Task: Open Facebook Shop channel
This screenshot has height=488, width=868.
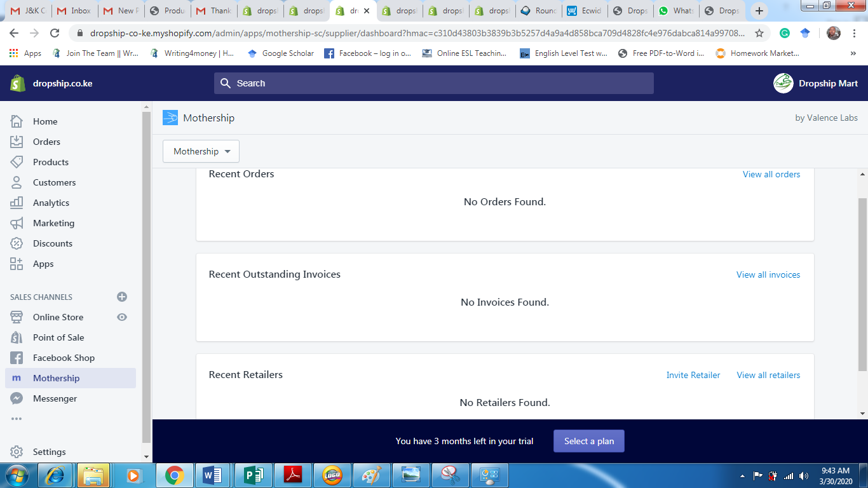Action: (64, 358)
